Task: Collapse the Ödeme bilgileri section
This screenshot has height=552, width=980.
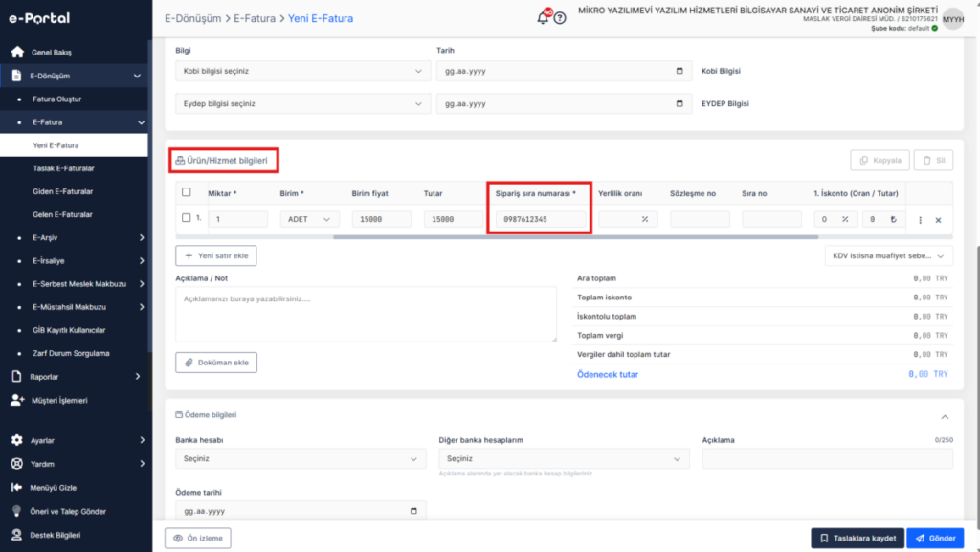Action: (945, 416)
